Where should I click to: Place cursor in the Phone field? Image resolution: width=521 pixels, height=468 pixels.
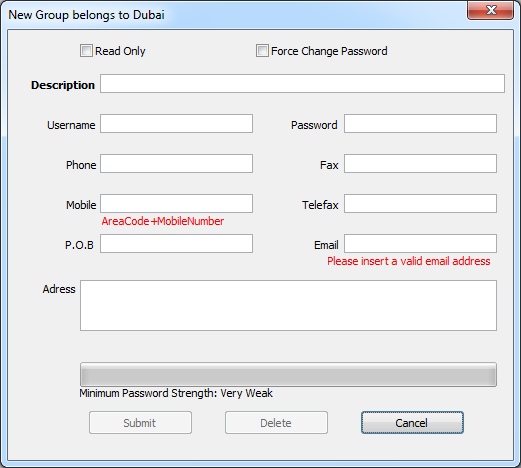[x=176, y=164]
